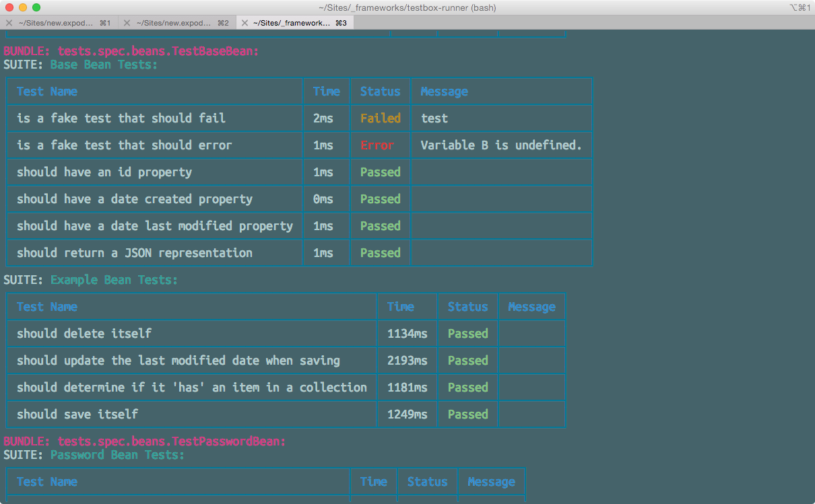Close the active ⌘3 frameworks tab

[x=244, y=23]
